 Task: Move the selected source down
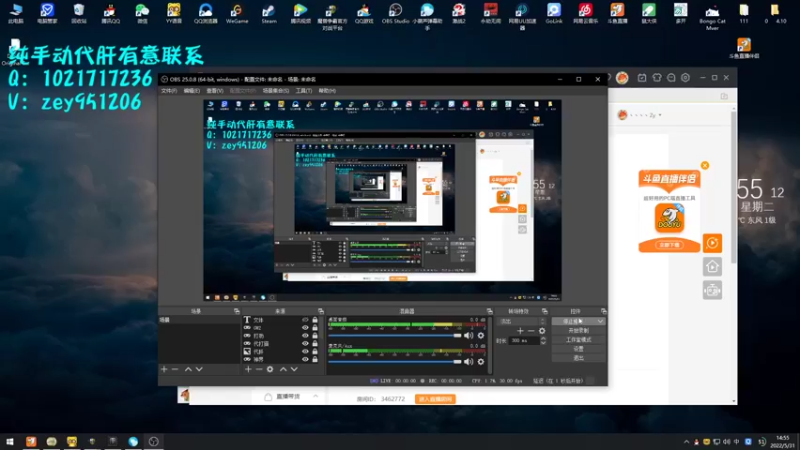point(294,369)
